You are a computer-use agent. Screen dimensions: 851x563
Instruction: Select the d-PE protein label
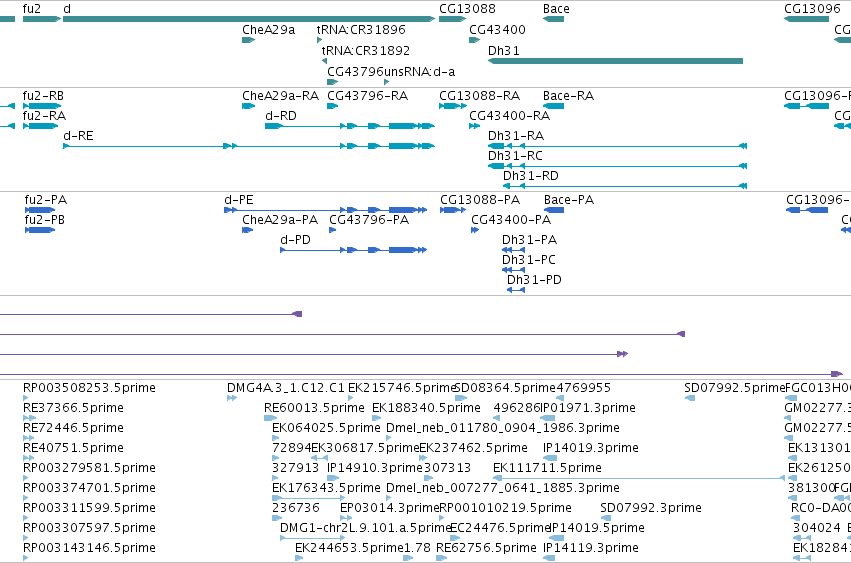pos(239,200)
